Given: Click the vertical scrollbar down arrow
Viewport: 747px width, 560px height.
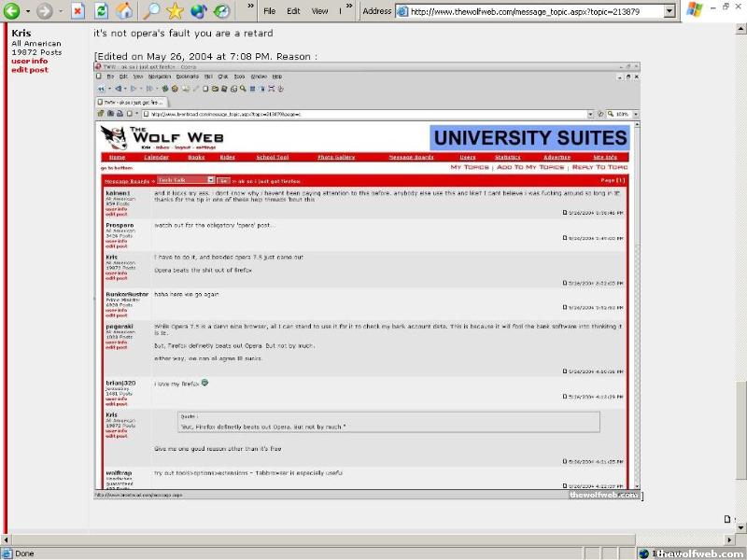Looking at the screenshot, I should (x=740, y=525).
